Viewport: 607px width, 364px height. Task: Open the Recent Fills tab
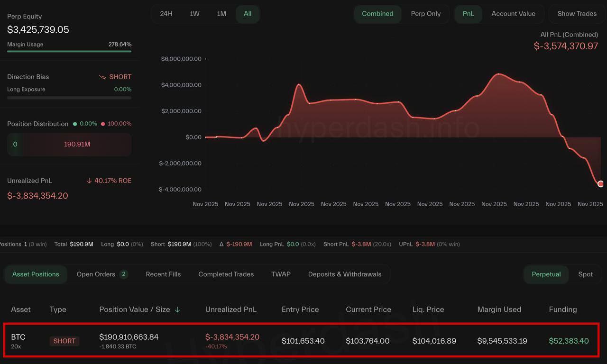click(163, 274)
